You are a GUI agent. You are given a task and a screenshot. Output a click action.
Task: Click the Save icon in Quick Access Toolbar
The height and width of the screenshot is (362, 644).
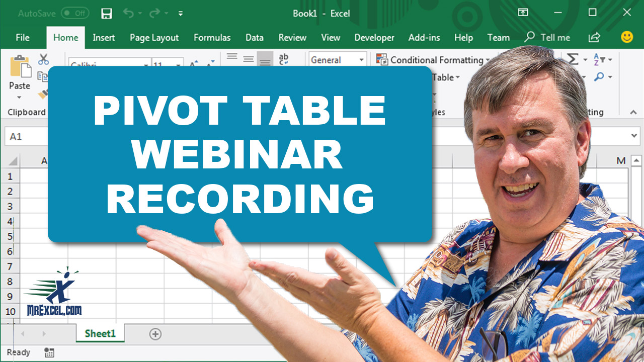[106, 13]
